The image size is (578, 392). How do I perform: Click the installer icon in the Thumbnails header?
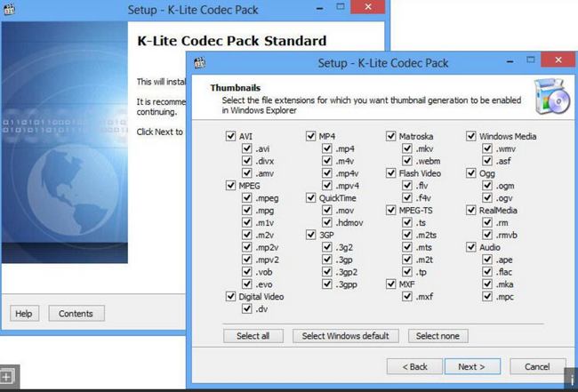point(554,97)
